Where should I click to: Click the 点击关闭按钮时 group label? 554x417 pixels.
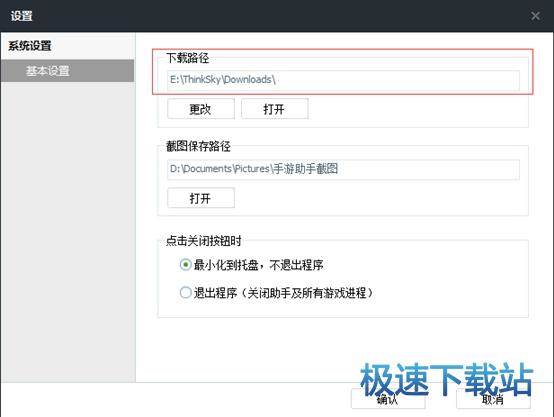click(x=204, y=241)
